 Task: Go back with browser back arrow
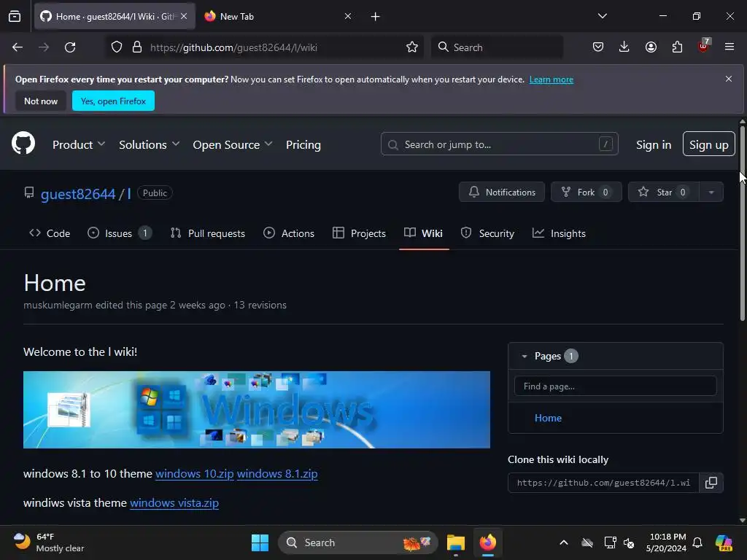tap(18, 47)
